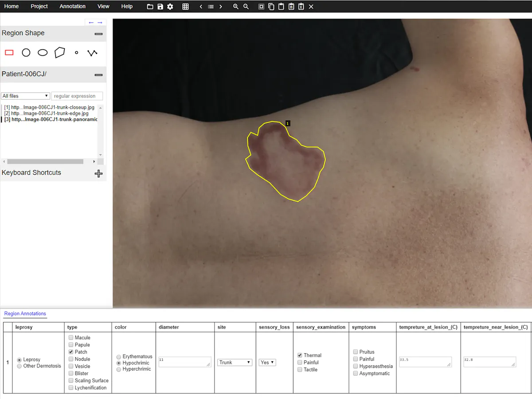This screenshot has height=399, width=532.
Task: Click file list horizontal scrollbar
Action: click(x=45, y=161)
